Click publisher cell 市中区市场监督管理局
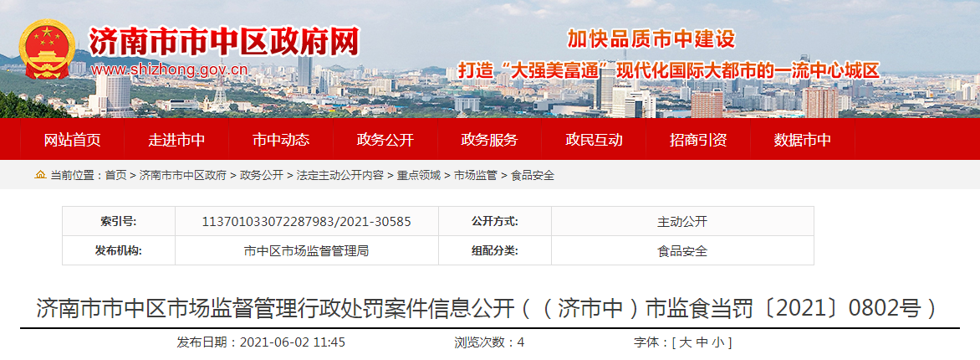The image size is (980, 360). coord(306,251)
